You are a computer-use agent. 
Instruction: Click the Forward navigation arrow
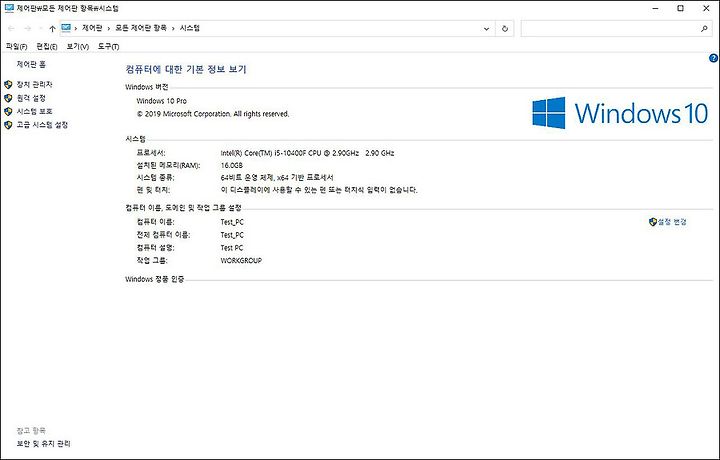tap(28, 28)
